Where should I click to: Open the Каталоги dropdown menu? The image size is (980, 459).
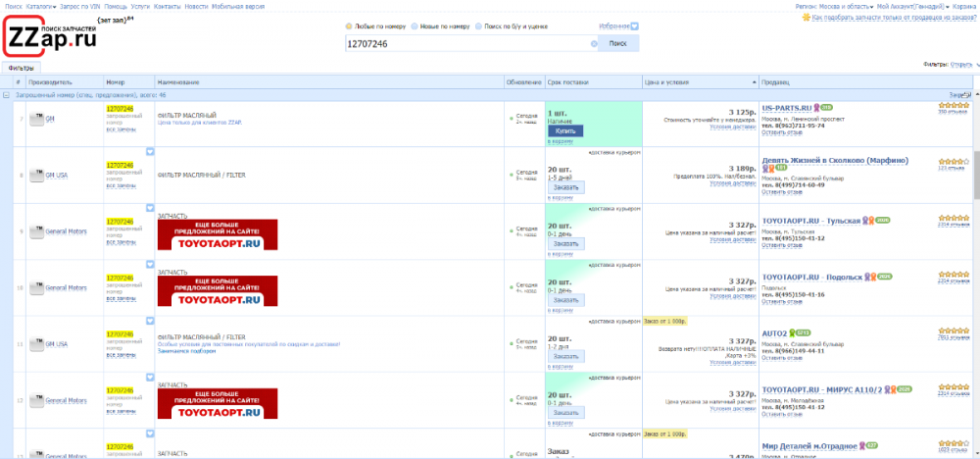pyautogui.click(x=41, y=6)
